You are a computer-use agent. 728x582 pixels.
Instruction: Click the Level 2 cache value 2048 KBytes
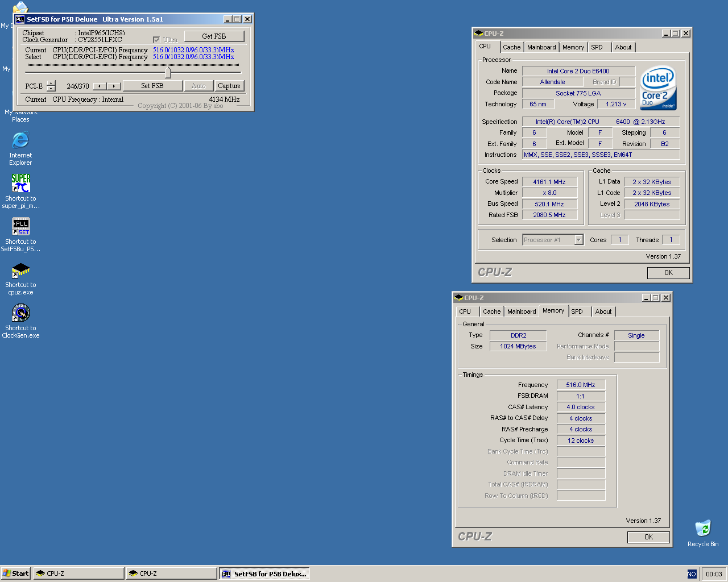tap(652, 204)
